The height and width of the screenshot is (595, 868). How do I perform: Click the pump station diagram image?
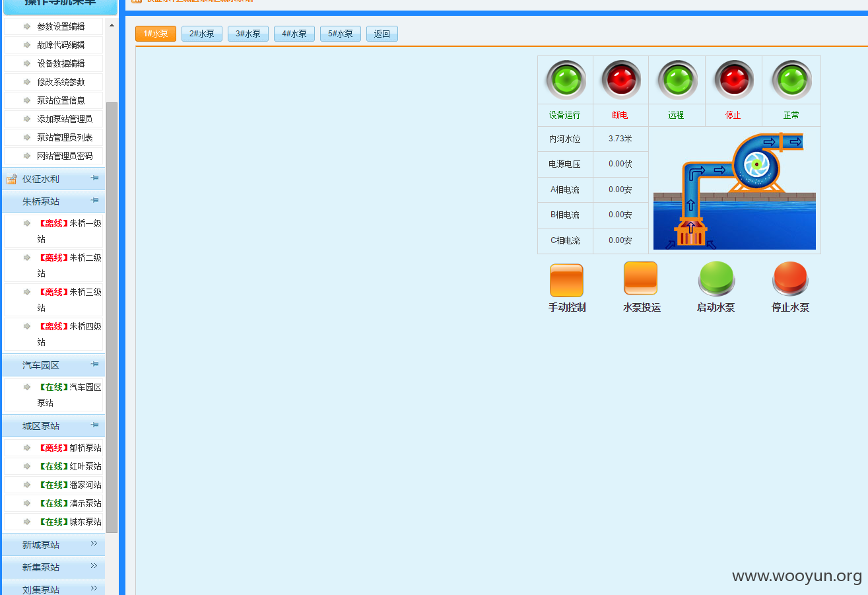click(x=735, y=190)
